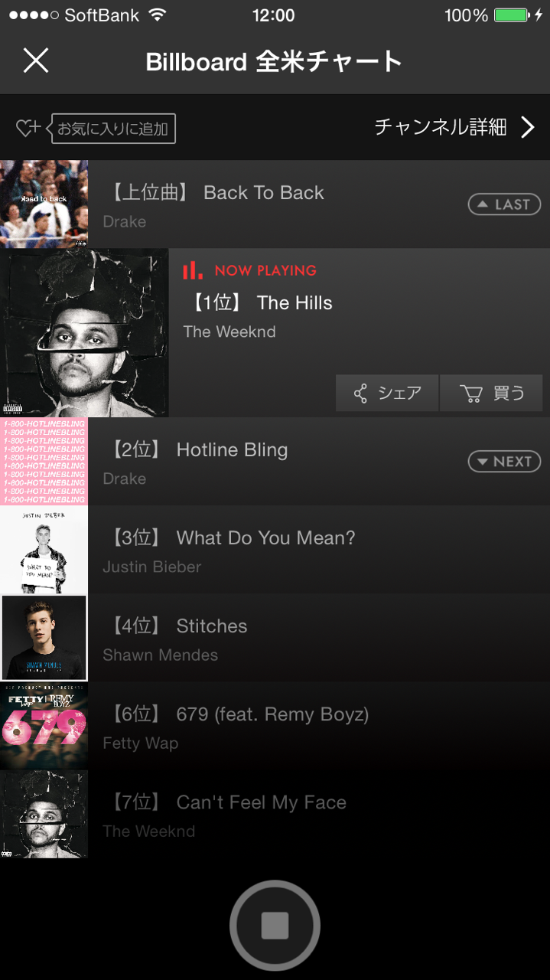Open The Hills album artwork
The height and width of the screenshot is (980, 550).
pyautogui.click(x=84, y=333)
